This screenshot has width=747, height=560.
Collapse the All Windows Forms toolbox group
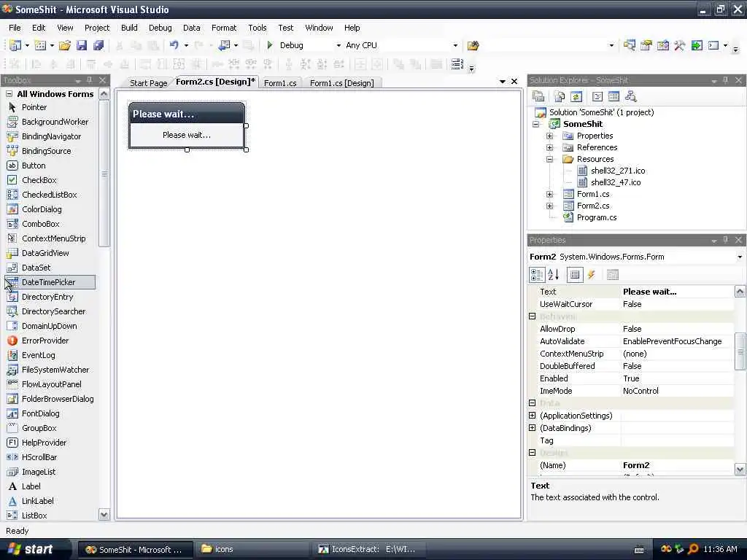pyautogui.click(x=9, y=94)
